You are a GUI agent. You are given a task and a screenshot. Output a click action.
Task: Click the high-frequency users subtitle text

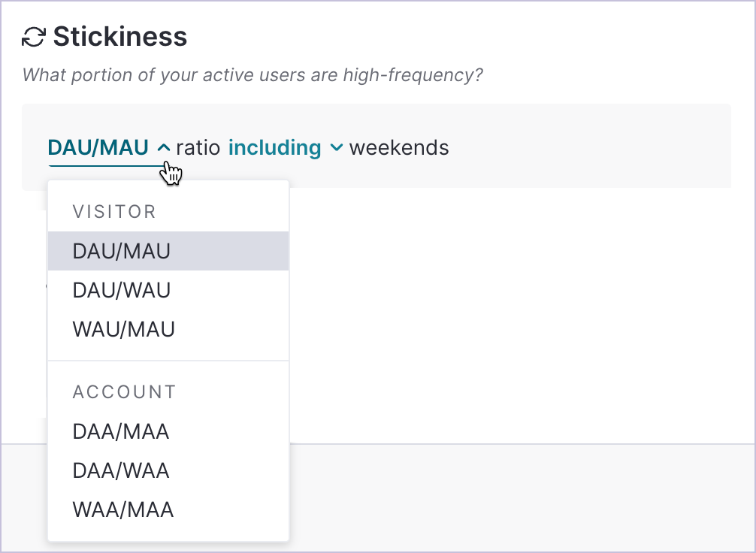pyautogui.click(x=253, y=75)
